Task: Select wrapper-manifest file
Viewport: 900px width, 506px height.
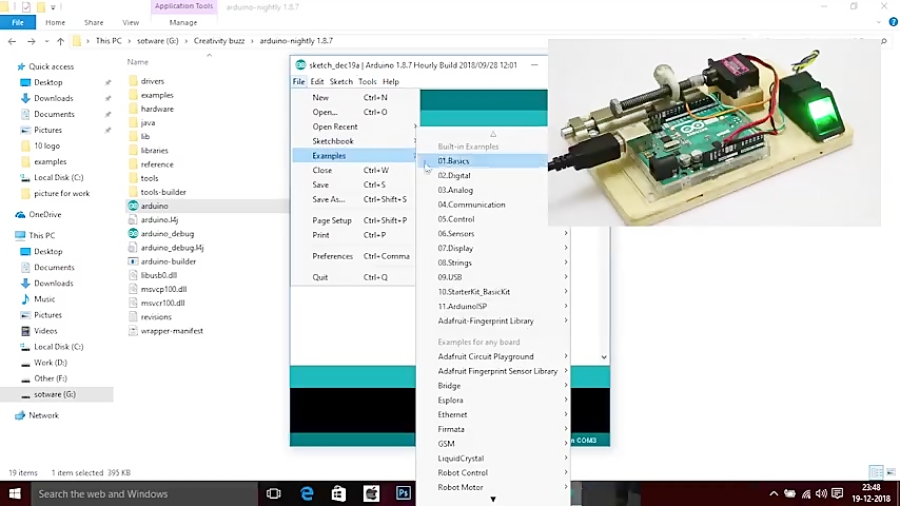Action: point(172,330)
